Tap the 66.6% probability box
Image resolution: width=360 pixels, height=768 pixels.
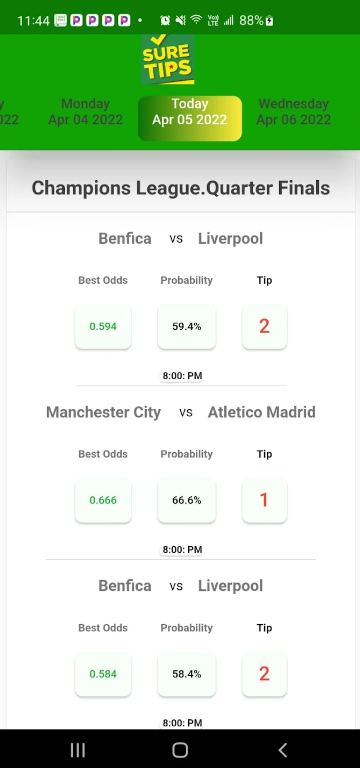(187, 500)
